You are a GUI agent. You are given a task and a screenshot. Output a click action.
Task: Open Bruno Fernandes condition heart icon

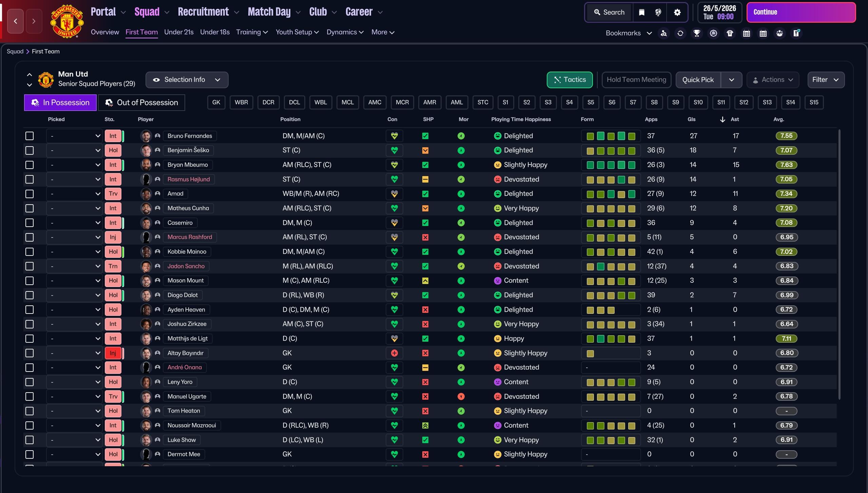[394, 136]
